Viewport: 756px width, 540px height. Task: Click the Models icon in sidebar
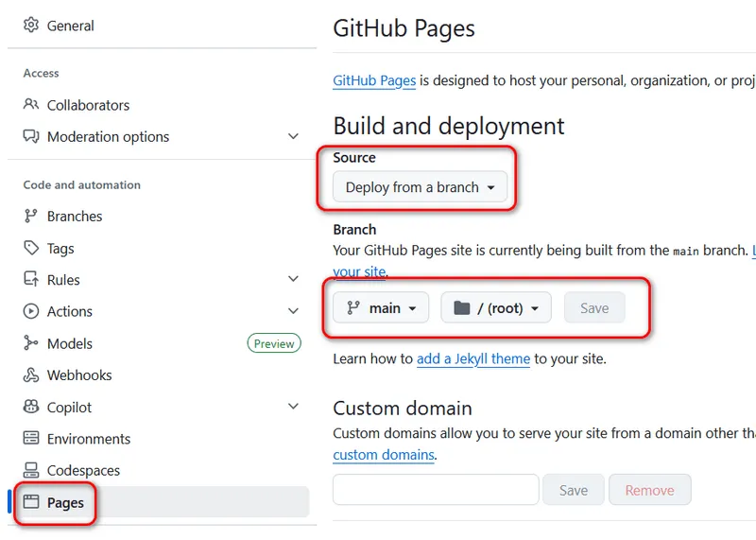31,343
